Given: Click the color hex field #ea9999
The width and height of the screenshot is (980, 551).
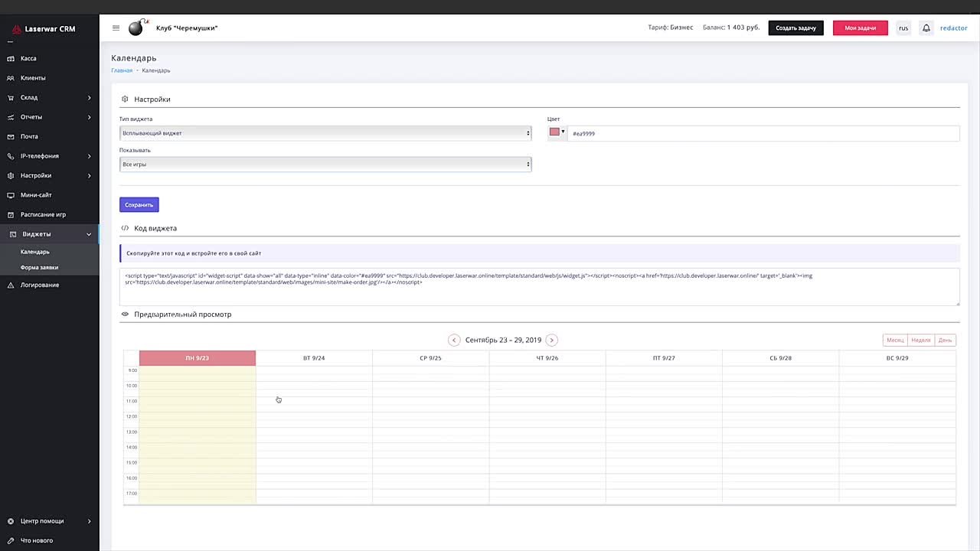Looking at the screenshot, I should pos(763,133).
